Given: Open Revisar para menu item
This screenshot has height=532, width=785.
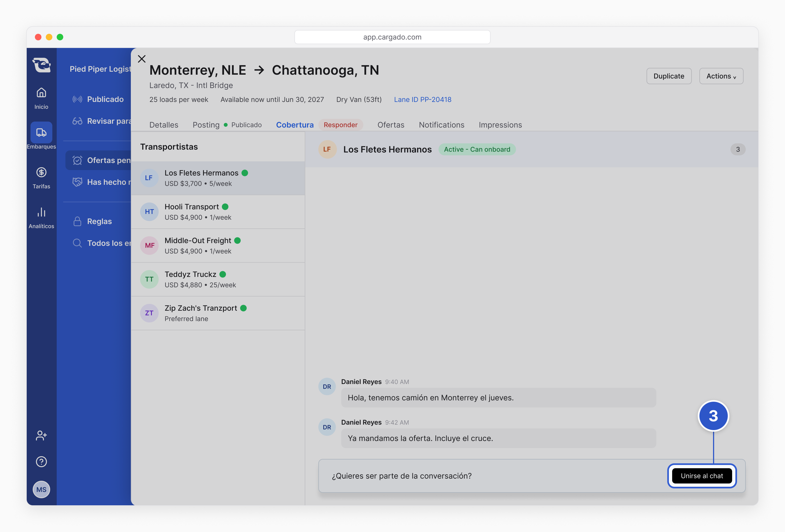Looking at the screenshot, I should pos(101,121).
